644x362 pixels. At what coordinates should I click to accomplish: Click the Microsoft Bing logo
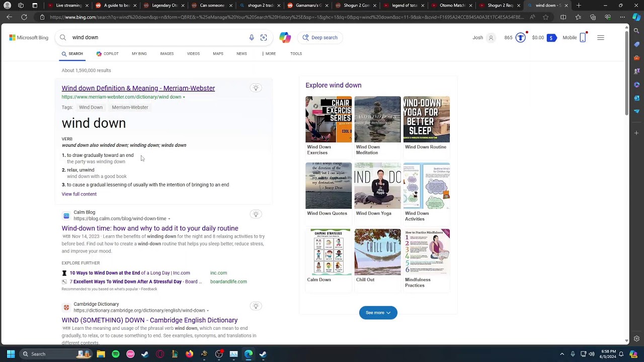point(29,38)
